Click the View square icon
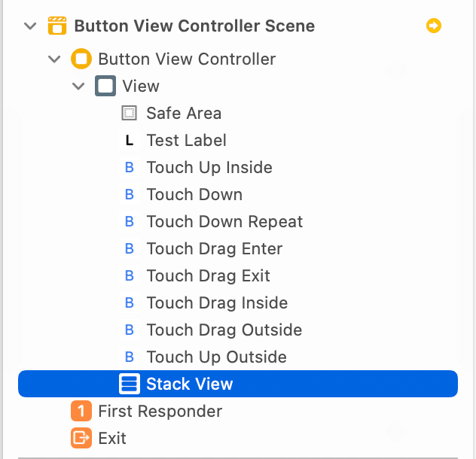Image resolution: width=476 pixels, height=459 pixels. (105, 86)
